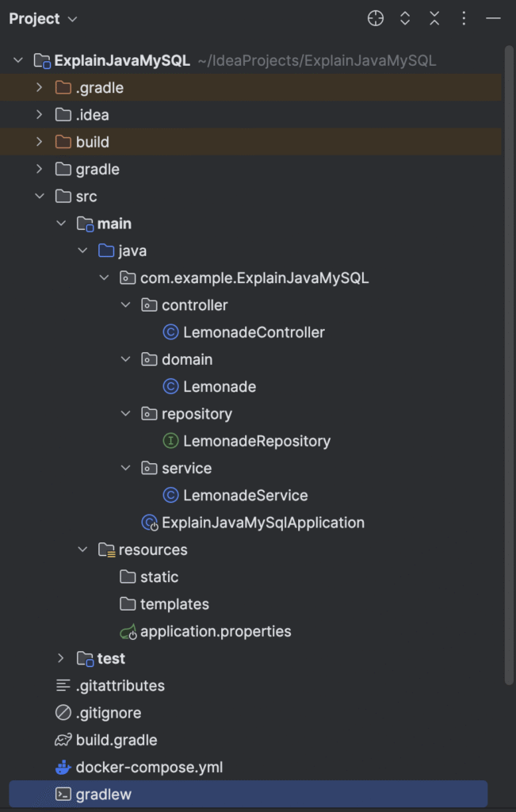Select the .gitattributes file name
This screenshot has height=812, width=516.
click(x=120, y=686)
